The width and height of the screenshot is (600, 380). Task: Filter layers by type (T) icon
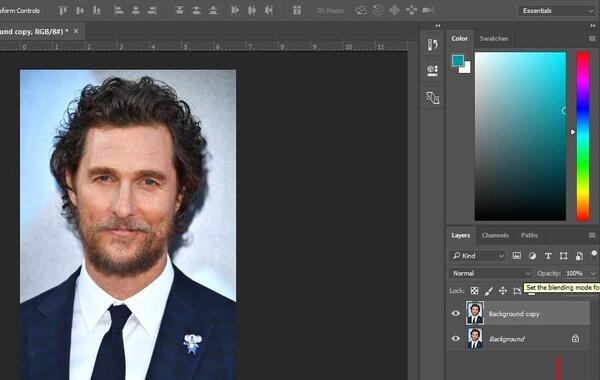point(548,256)
